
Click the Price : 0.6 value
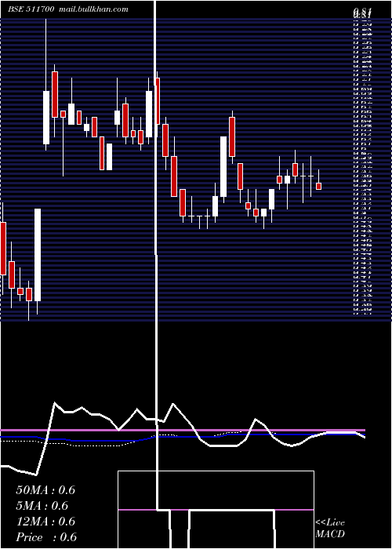coord(46,537)
